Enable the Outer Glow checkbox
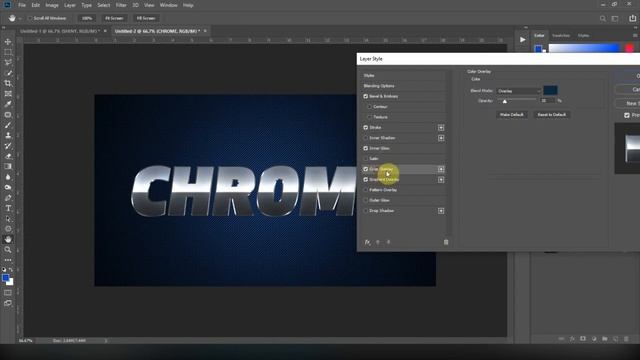This screenshot has width=640, height=360. [366, 200]
